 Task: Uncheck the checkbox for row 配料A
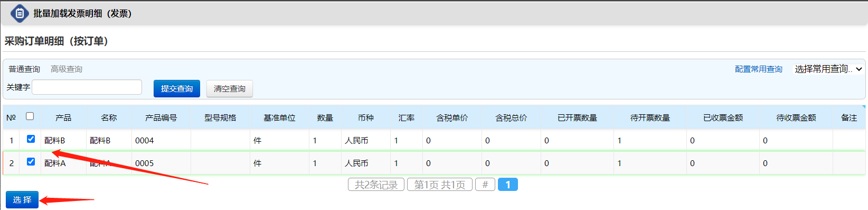31,162
